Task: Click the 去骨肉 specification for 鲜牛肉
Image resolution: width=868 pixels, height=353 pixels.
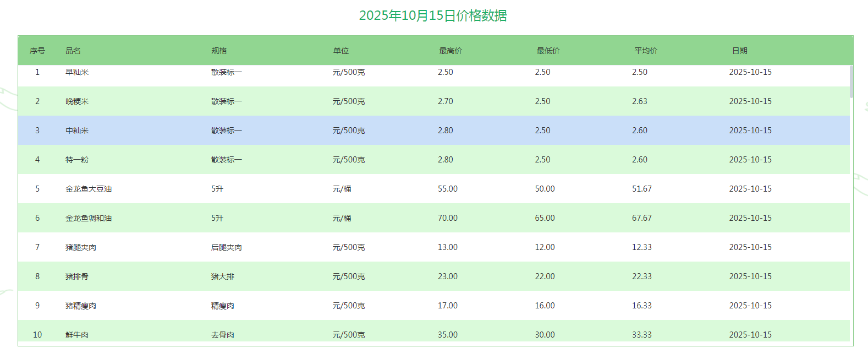Action: [x=223, y=335]
